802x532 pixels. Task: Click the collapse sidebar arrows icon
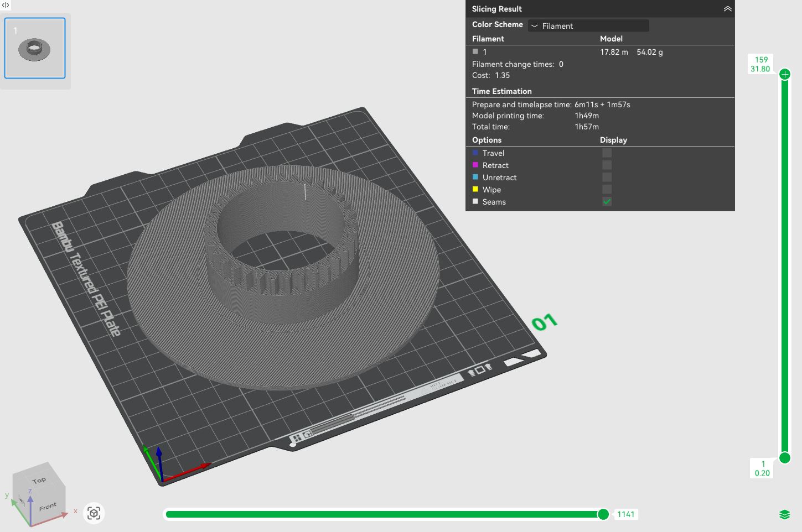point(6,5)
